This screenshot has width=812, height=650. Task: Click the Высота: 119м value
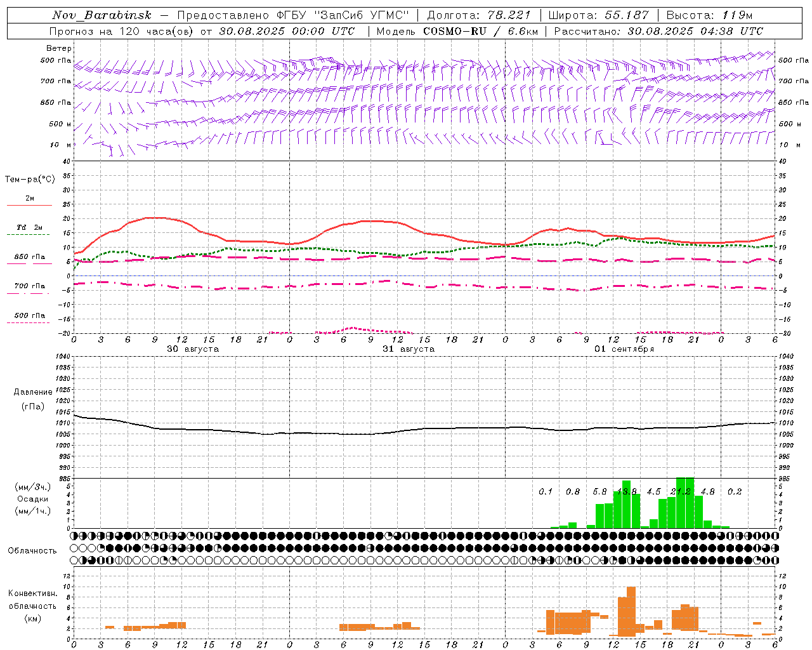point(710,15)
